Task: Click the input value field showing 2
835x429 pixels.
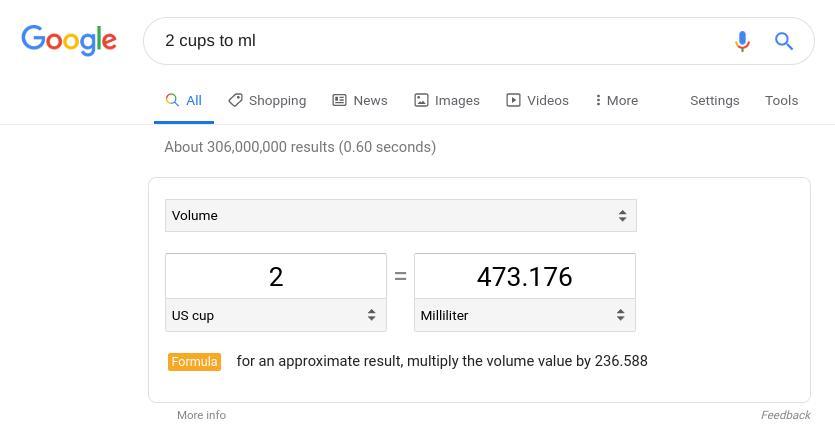Action: [x=275, y=276]
